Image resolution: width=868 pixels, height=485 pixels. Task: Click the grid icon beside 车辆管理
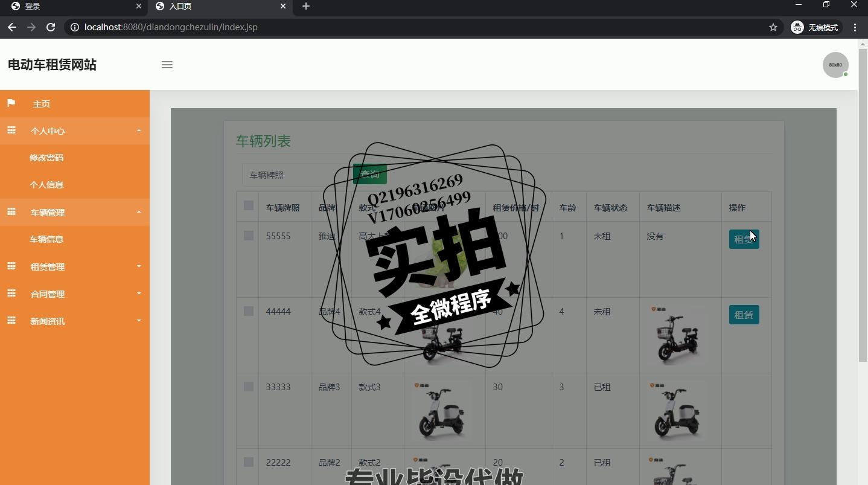(11, 212)
